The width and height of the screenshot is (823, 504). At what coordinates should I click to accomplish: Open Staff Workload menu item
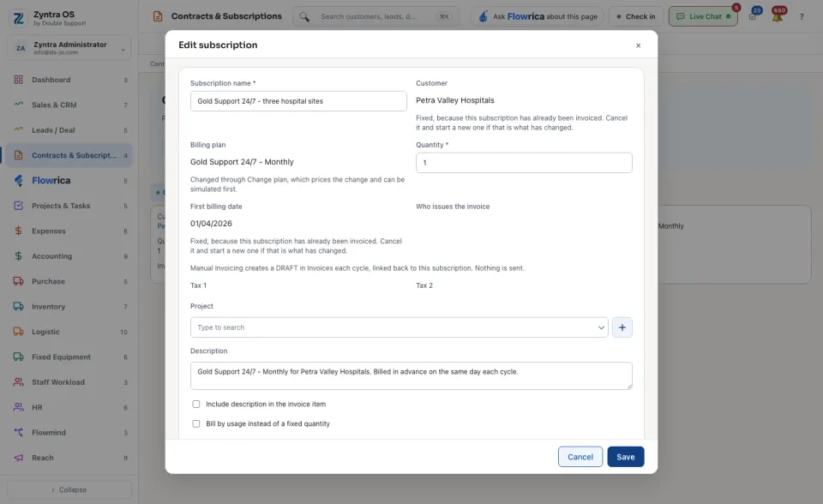click(69, 382)
